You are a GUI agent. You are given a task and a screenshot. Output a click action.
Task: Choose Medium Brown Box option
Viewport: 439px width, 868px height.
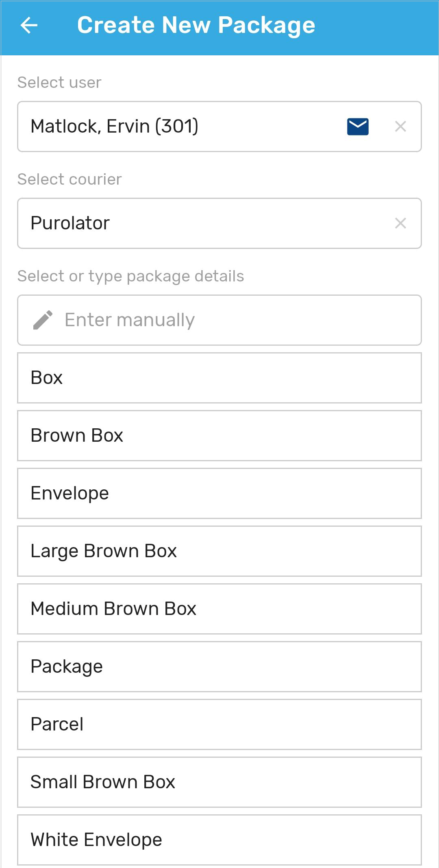click(219, 609)
